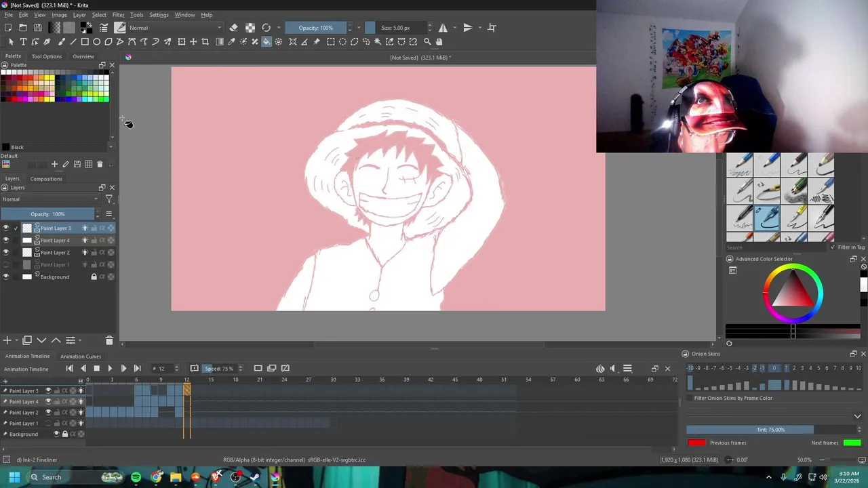Select the Crop tool
The width and height of the screenshot is (868, 488).
[x=205, y=42]
